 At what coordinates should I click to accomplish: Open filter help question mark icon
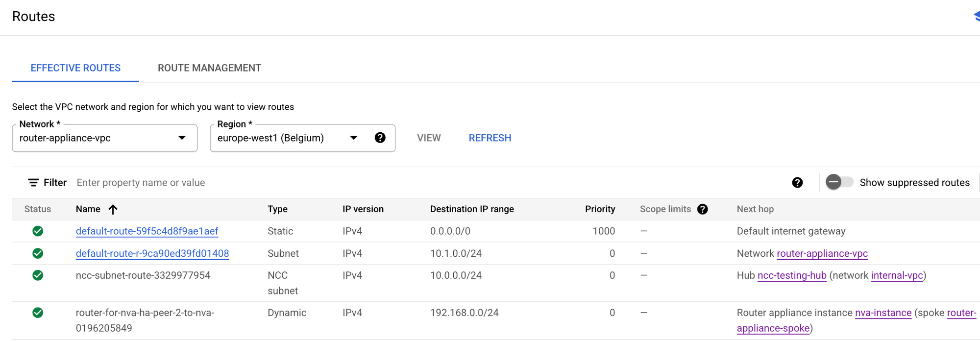point(797,183)
